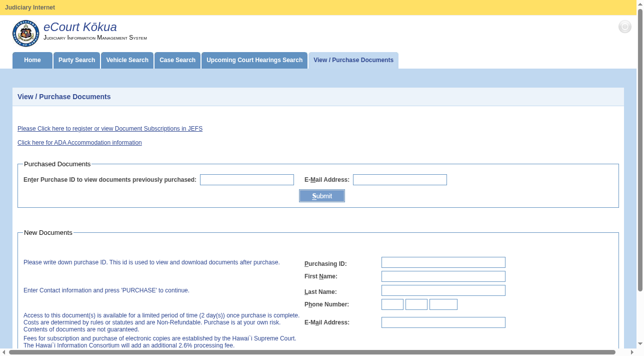
Task: Click the Judiciary Information Management System subtitle
Action: (95, 38)
